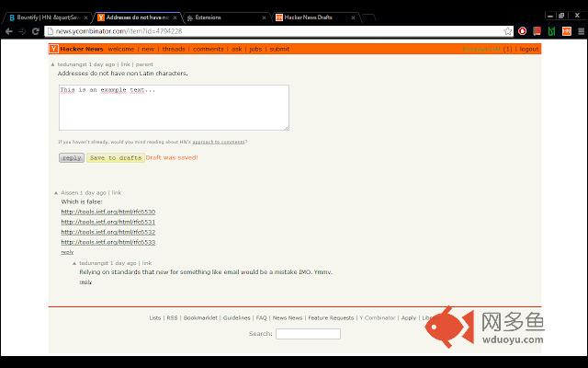Click the footer Search input field
This screenshot has height=368, width=588.
tap(309, 334)
